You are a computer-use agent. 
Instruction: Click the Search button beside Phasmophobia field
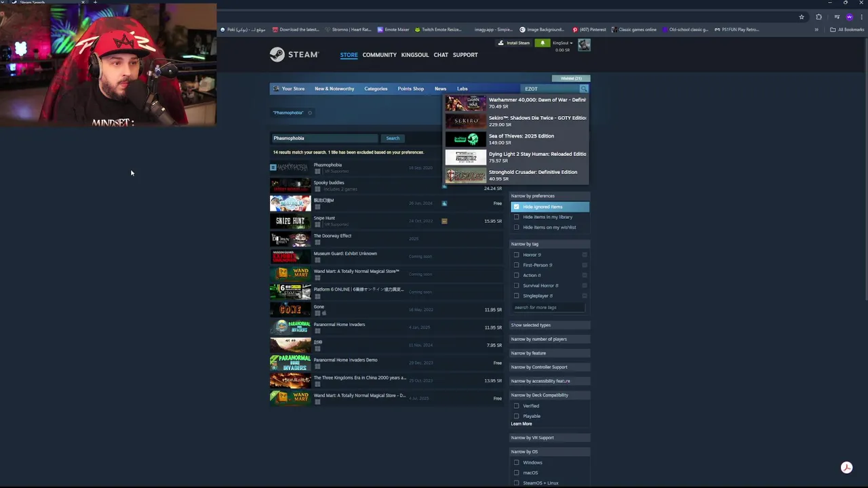393,138
